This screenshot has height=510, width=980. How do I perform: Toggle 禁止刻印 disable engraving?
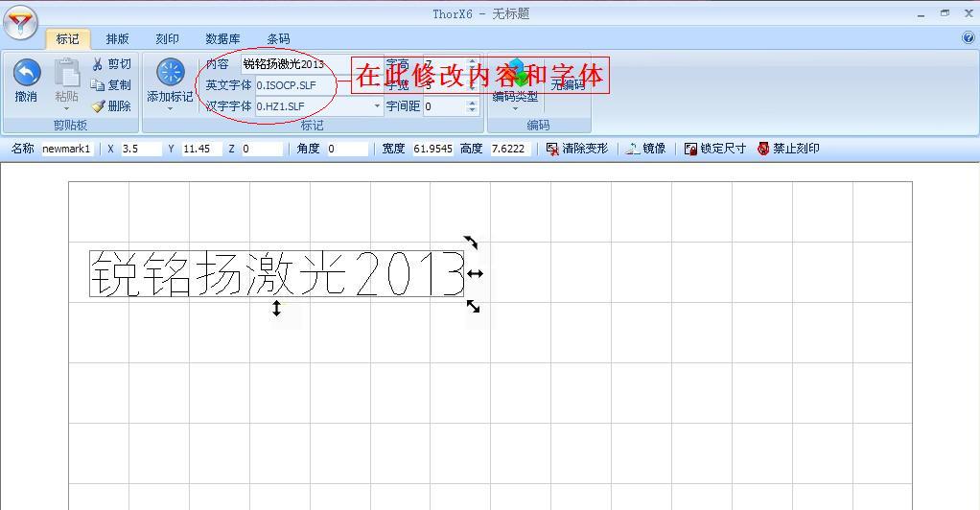coord(763,149)
